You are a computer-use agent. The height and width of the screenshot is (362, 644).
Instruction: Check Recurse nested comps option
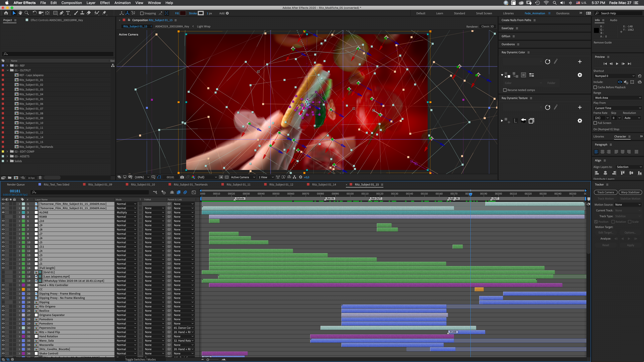505,90
